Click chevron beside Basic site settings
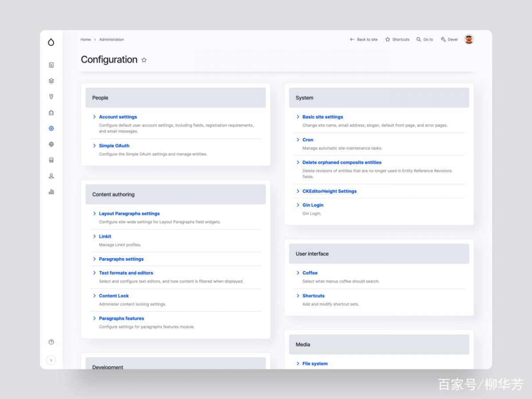532x399 pixels. [x=298, y=117]
